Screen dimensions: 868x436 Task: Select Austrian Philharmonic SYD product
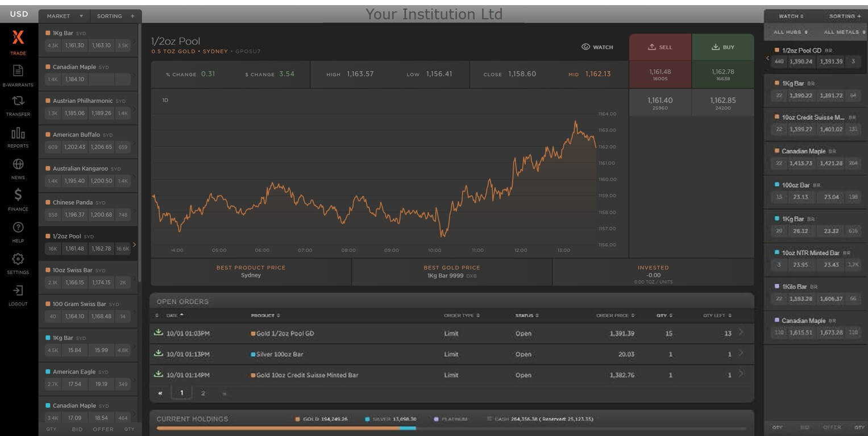(88, 108)
